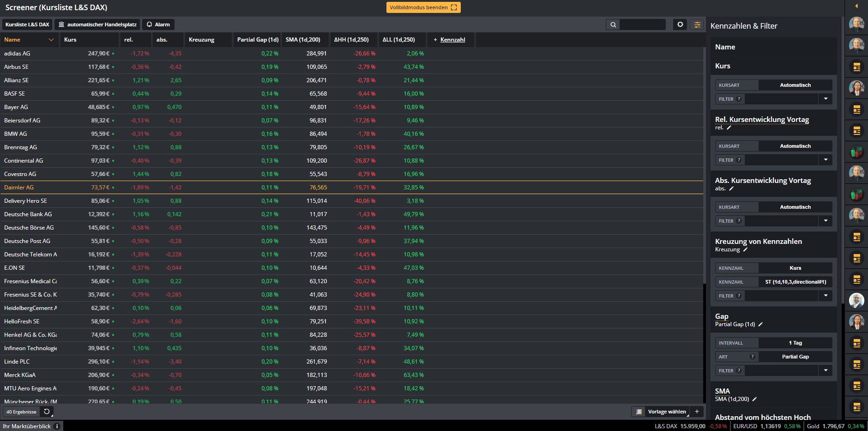868x431 pixels.
Task: Click EUR/USD quote in status bar
Action: click(767, 426)
